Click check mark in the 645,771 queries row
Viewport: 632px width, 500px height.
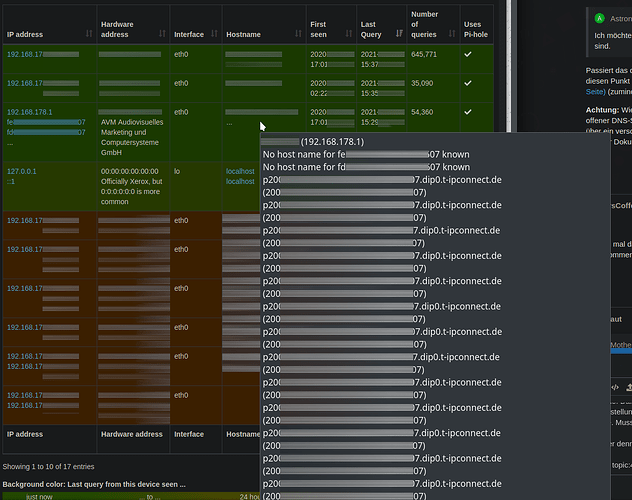(467, 54)
